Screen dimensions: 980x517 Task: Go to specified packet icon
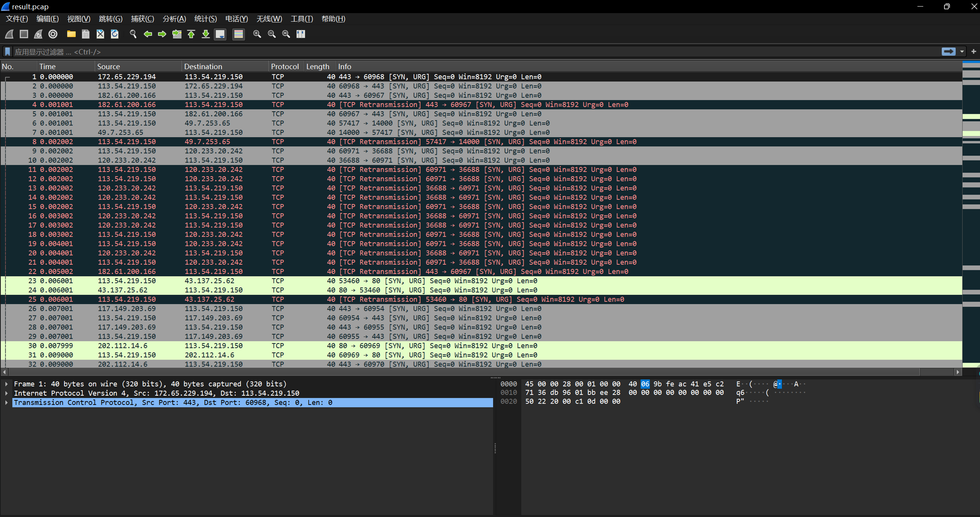[x=177, y=34]
